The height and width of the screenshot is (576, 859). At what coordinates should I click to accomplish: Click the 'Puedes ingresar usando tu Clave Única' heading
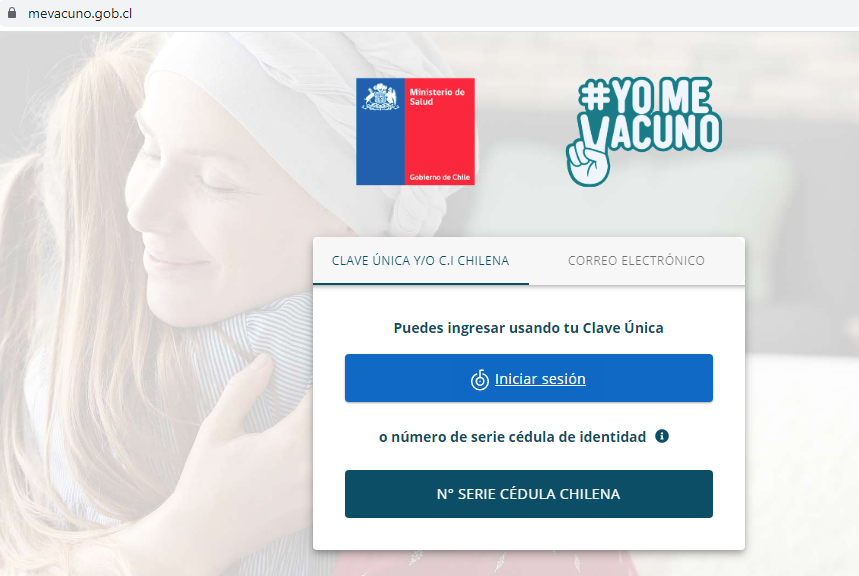(529, 328)
